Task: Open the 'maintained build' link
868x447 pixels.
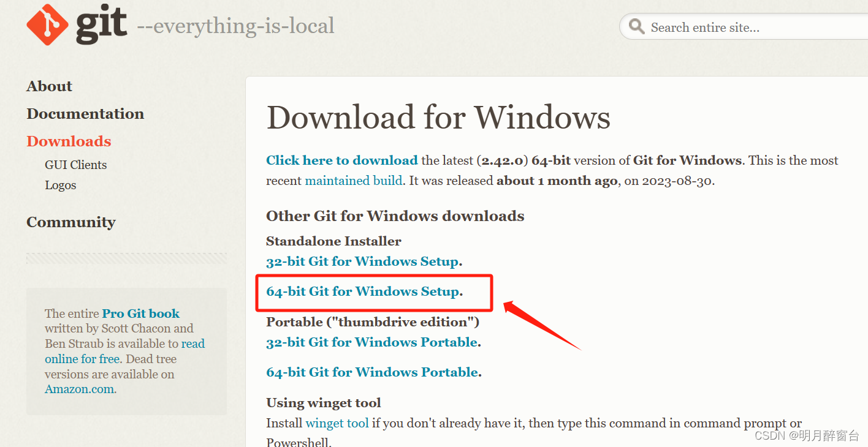Action: pyautogui.click(x=354, y=181)
